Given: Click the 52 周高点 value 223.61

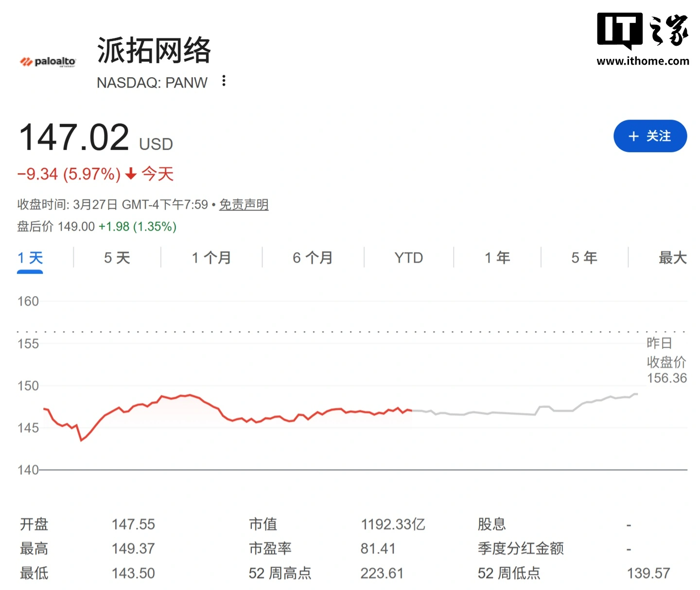Looking at the screenshot, I should 382,573.
